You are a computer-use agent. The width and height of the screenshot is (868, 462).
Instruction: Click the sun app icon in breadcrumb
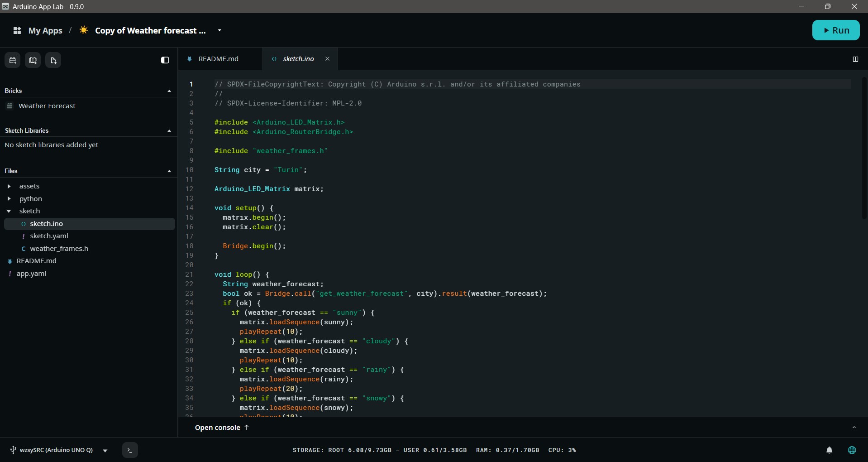click(84, 30)
